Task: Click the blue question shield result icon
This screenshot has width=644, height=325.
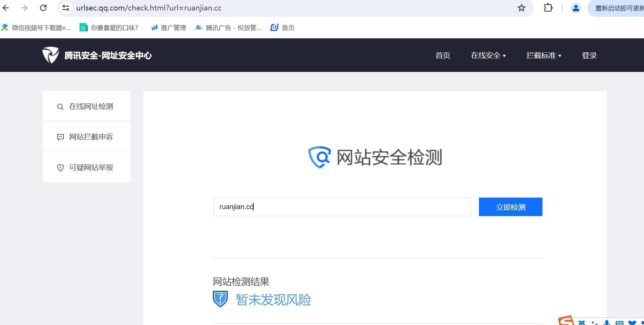Action: coord(220,299)
